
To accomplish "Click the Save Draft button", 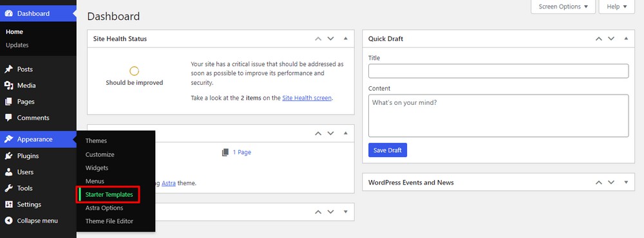I will 387,150.
